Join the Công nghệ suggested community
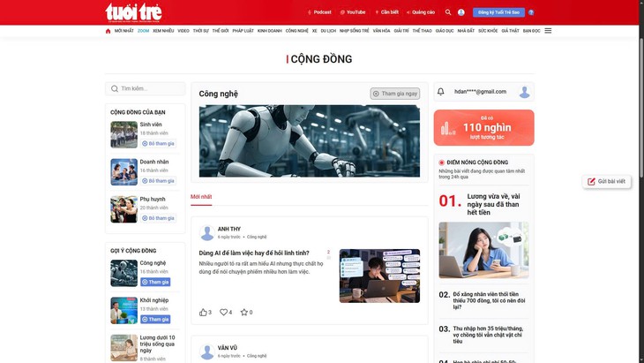644x363 pixels. (x=155, y=282)
